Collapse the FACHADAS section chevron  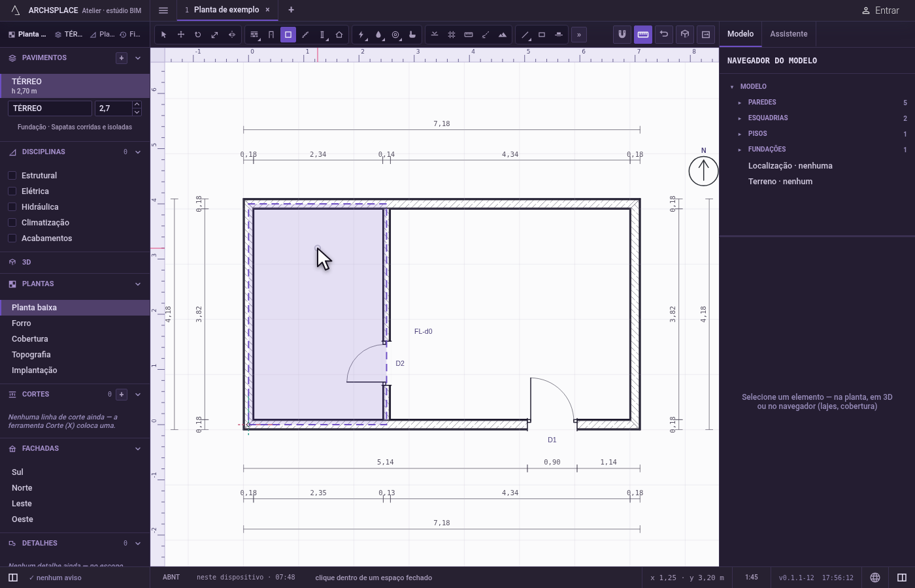pos(138,449)
